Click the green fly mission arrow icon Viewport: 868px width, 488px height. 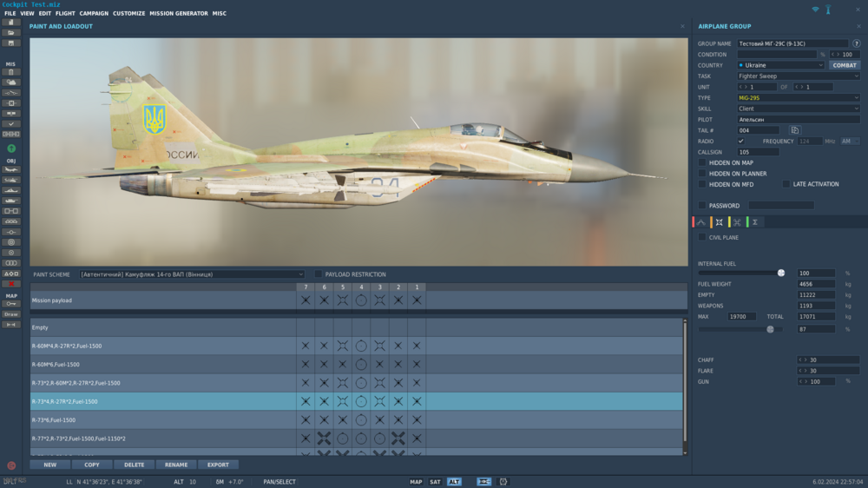pos(11,148)
